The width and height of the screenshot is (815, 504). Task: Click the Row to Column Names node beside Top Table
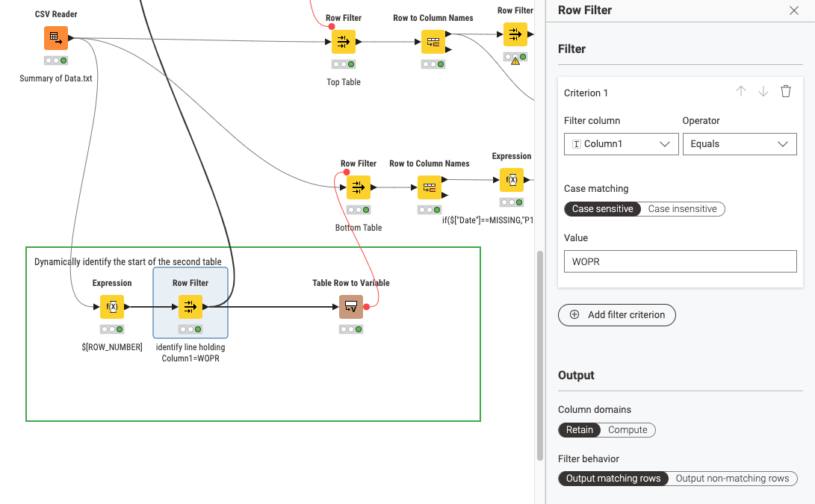point(433,42)
